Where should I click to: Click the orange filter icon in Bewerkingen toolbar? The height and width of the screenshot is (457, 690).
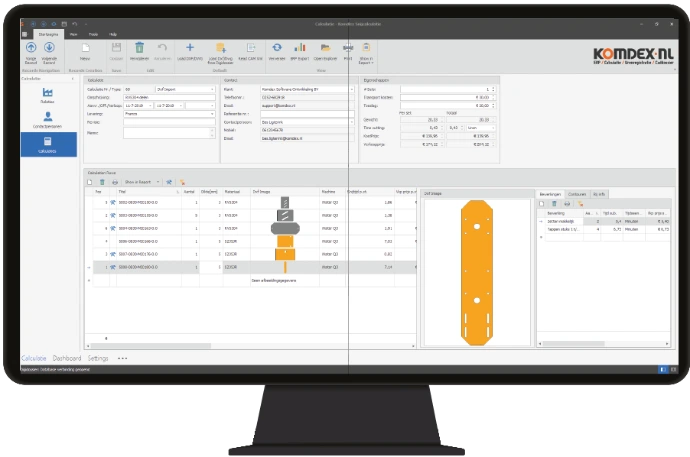(x=580, y=204)
